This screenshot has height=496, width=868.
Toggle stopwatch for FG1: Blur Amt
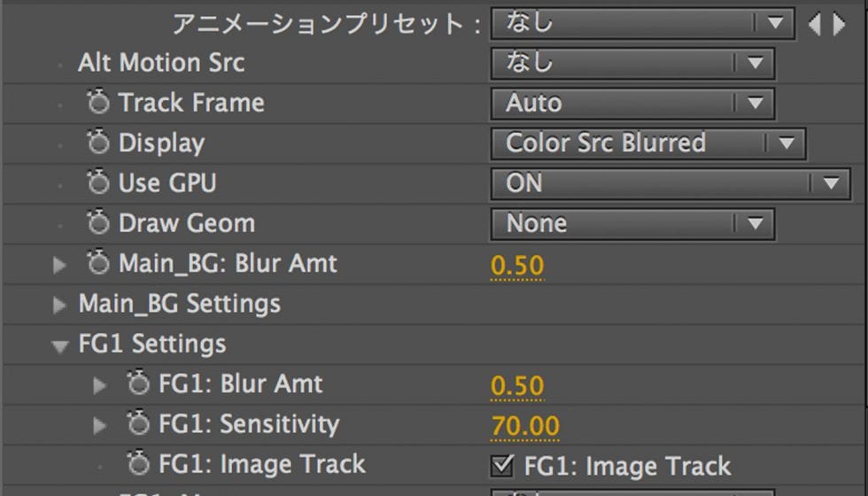[x=138, y=384]
